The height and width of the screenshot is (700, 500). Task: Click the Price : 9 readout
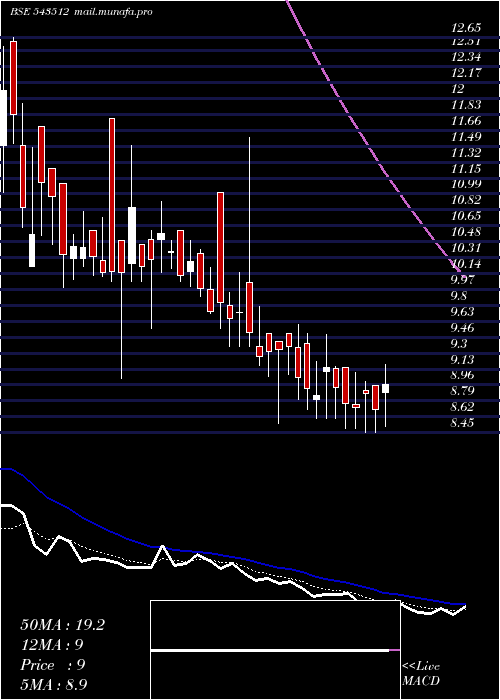click(x=52, y=665)
